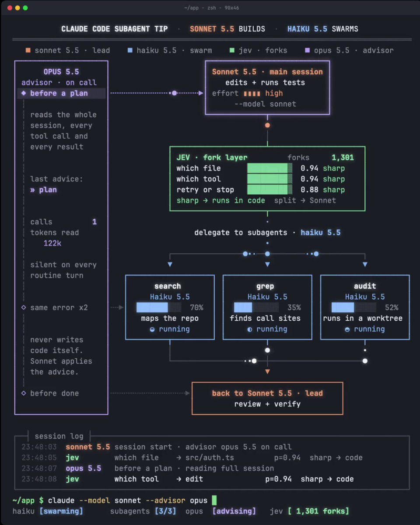This screenshot has height=525, width=420.
Task: Select the running status icon in audit card
Action: coord(347,329)
